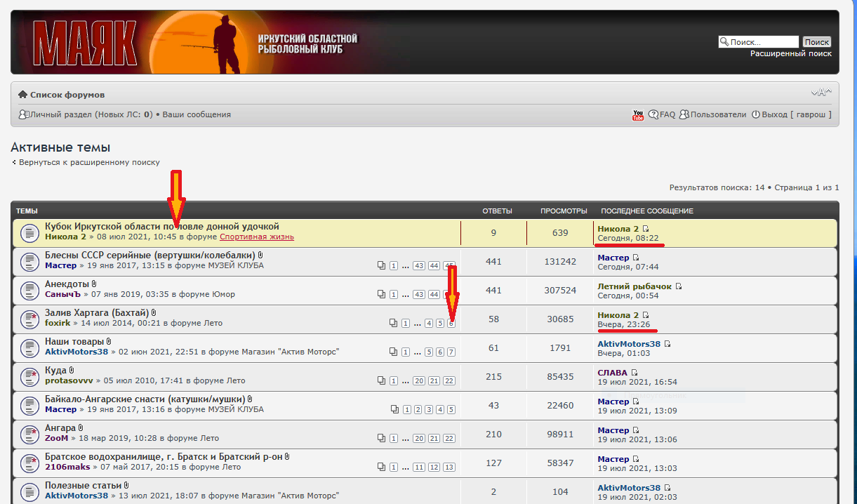This screenshot has width=857, height=504.
Task: View latest post icon in Залив Хартага row
Action: click(646, 315)
